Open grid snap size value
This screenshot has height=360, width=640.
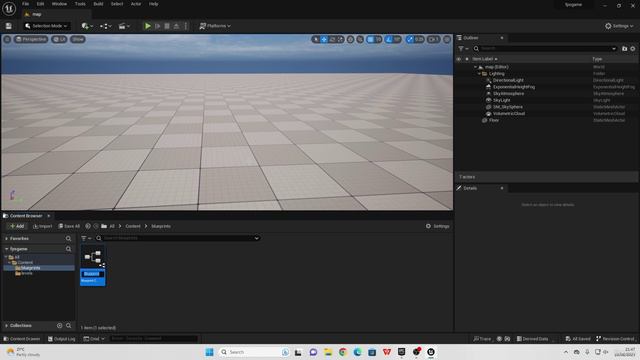point(378,39)
